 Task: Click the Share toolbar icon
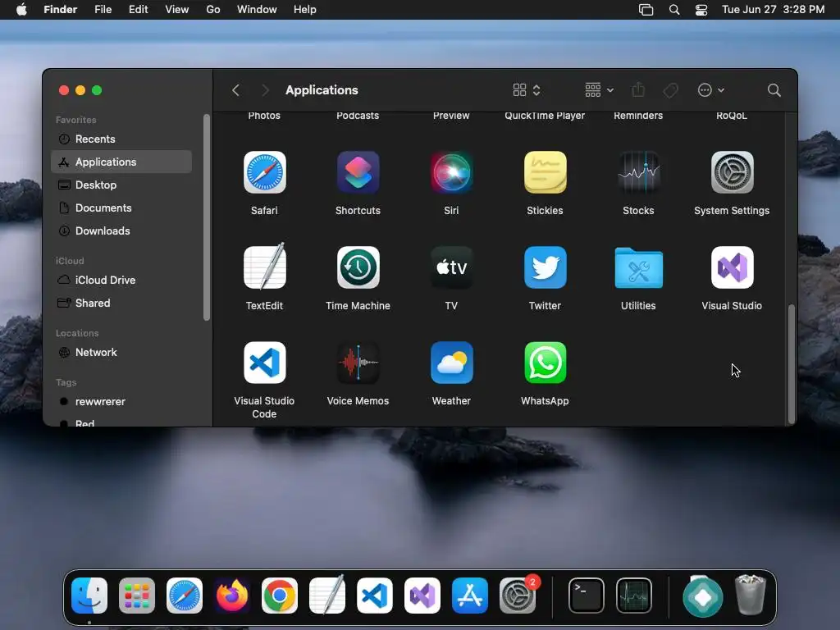(x=638, y=90)
